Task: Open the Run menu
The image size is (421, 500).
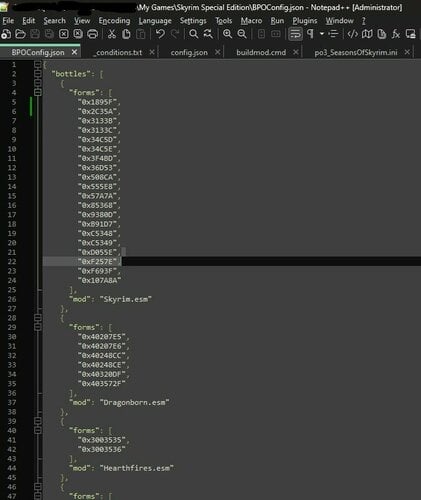Action: pyautogui.click(x=277, y=21)
